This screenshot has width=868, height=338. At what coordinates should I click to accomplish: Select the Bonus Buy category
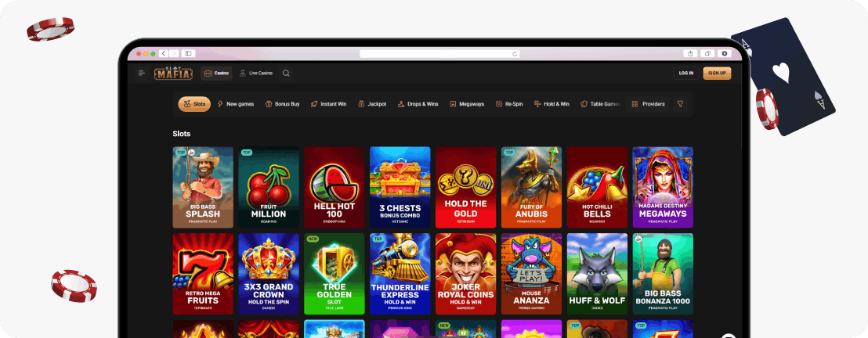coord(282,104)
